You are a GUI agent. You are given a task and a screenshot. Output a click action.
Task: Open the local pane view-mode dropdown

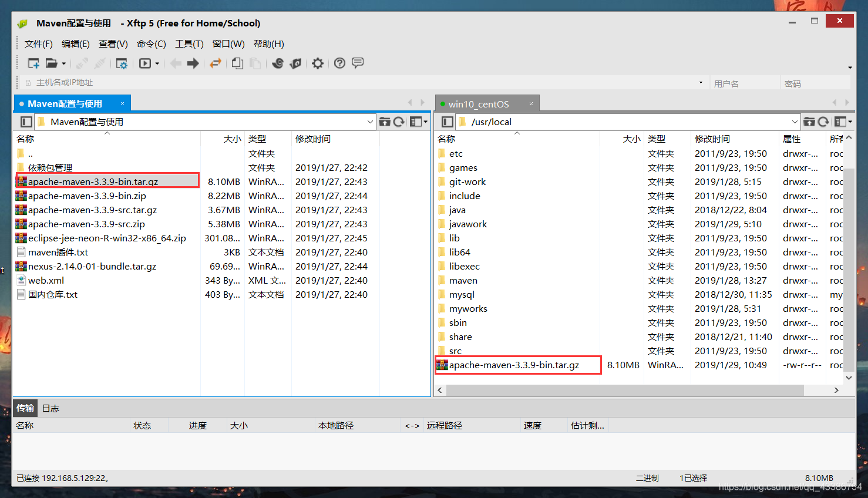tap(425, 122)
